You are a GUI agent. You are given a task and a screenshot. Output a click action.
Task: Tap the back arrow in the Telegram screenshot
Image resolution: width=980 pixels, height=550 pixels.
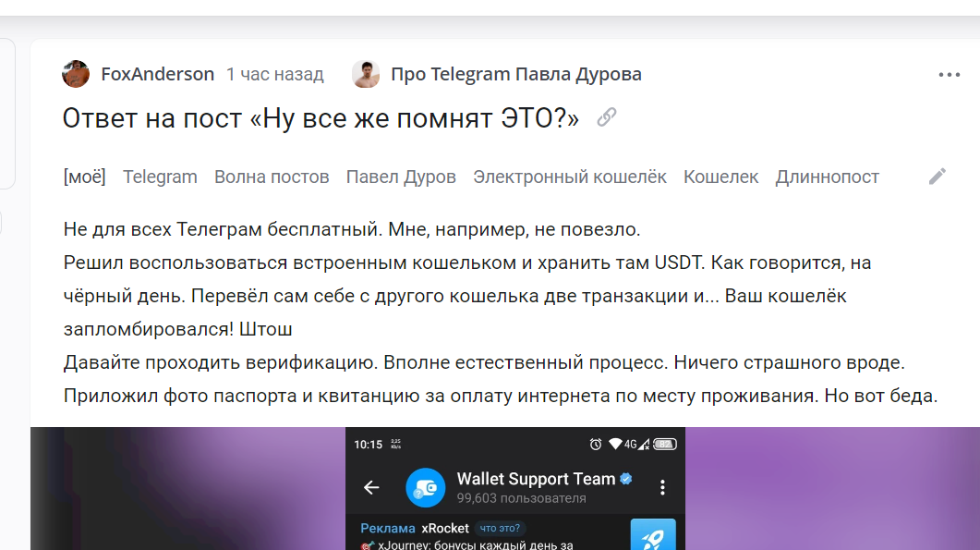(x=371, y=487)
